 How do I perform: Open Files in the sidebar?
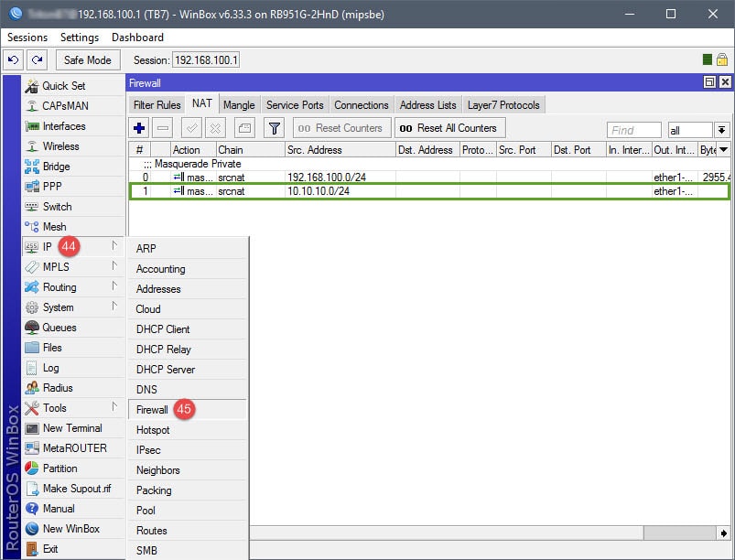(73, 348)
